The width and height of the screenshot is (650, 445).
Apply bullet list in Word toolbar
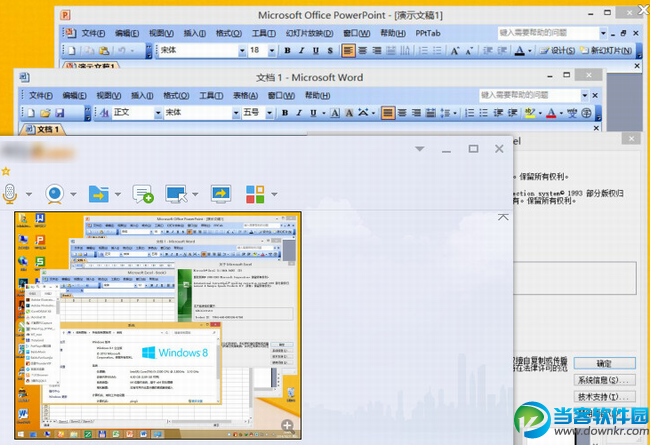pos(483,113)
